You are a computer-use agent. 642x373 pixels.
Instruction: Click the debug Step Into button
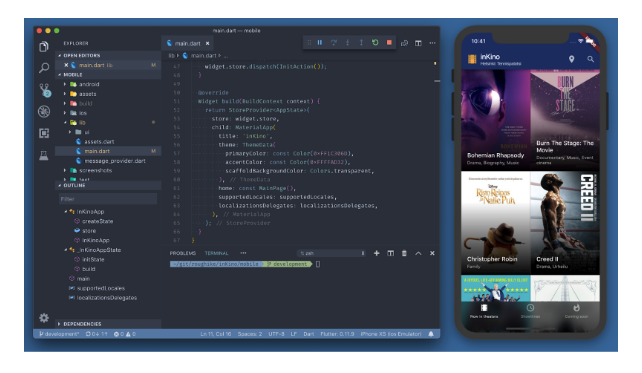348,43
